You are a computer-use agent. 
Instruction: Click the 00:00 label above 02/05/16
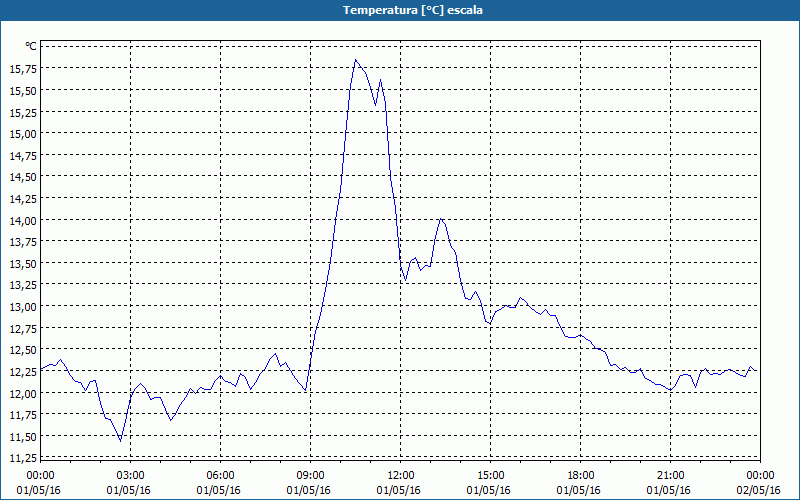coord(760,476)
